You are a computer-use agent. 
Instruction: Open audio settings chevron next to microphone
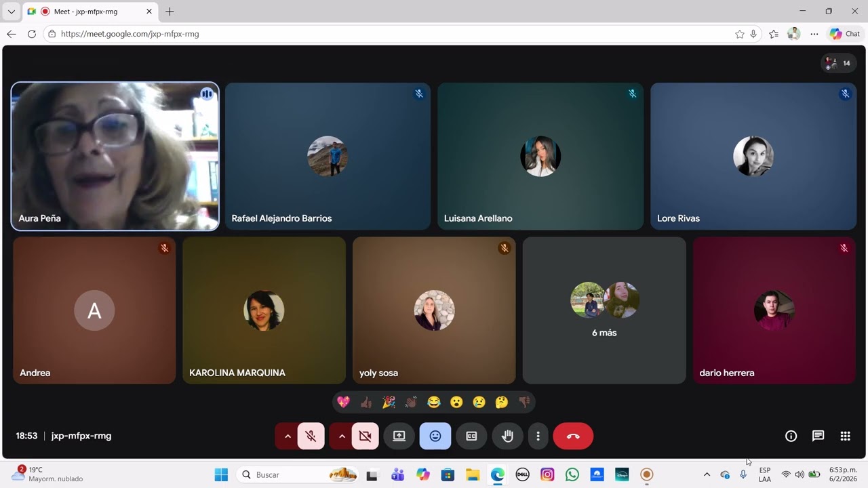coord(288,436)
